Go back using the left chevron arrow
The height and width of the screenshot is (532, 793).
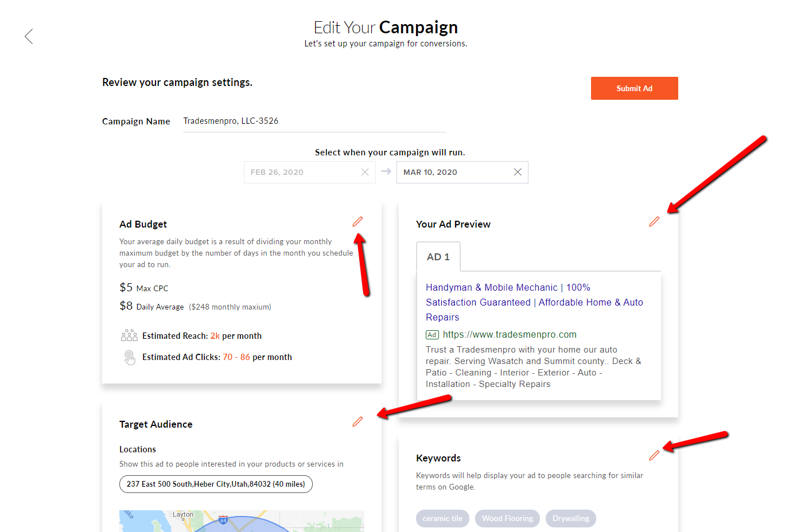pyautogui.click(x=29, y=37)
